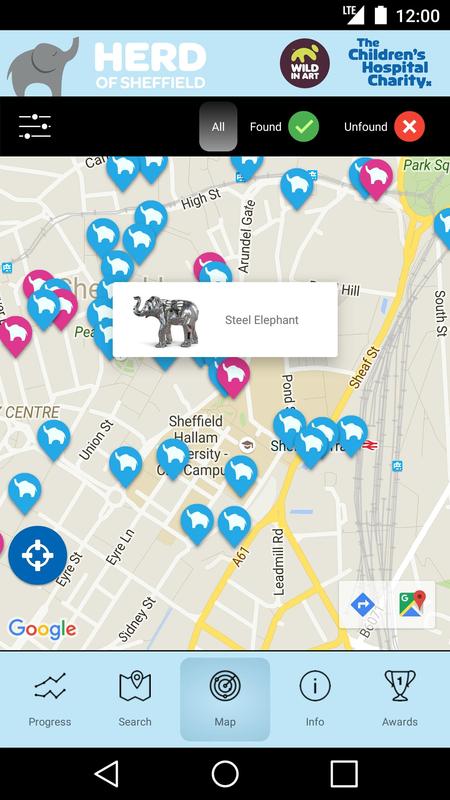This screenshot has height=800, width=450.
Task: Tap the grey elephant Herd logo
Action: [x=43, y=66]
